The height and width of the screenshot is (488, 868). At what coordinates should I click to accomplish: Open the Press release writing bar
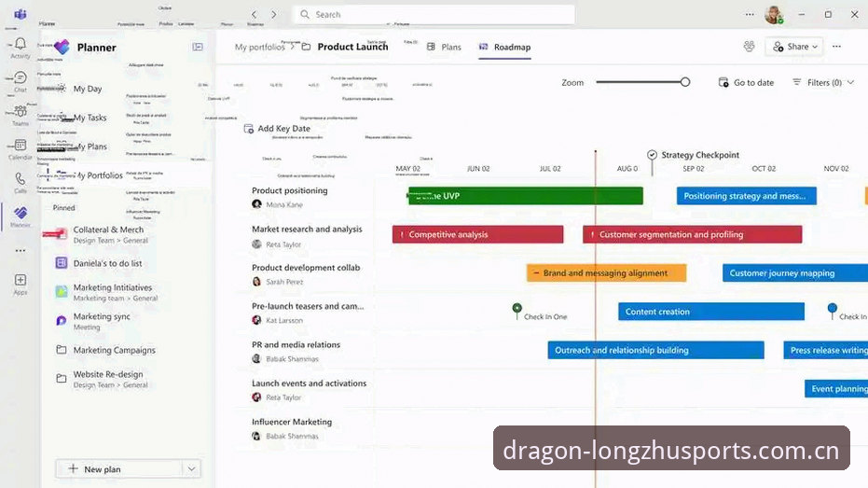coord(825,350)
